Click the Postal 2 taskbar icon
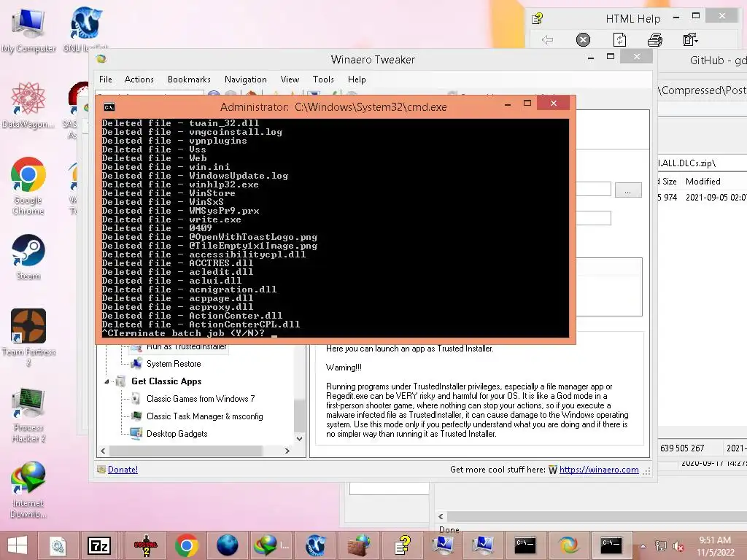Image resolution: width=747 pixels, height=560 pixels. pyautogui.click(x=146, y=545)
